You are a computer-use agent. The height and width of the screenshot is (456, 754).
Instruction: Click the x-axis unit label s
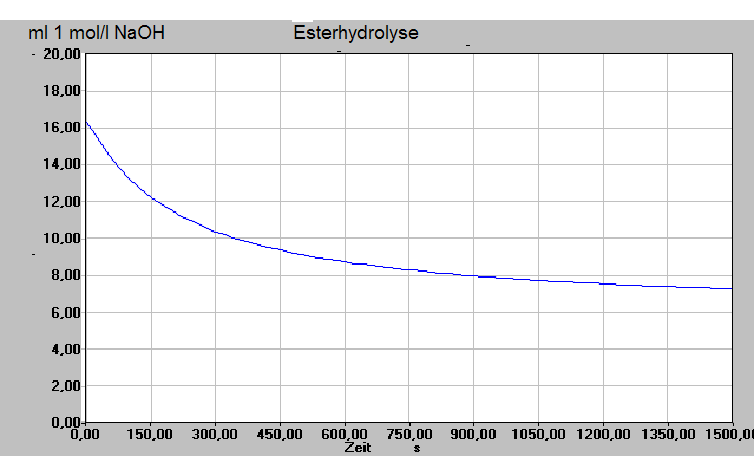click(x=417, y=448)
